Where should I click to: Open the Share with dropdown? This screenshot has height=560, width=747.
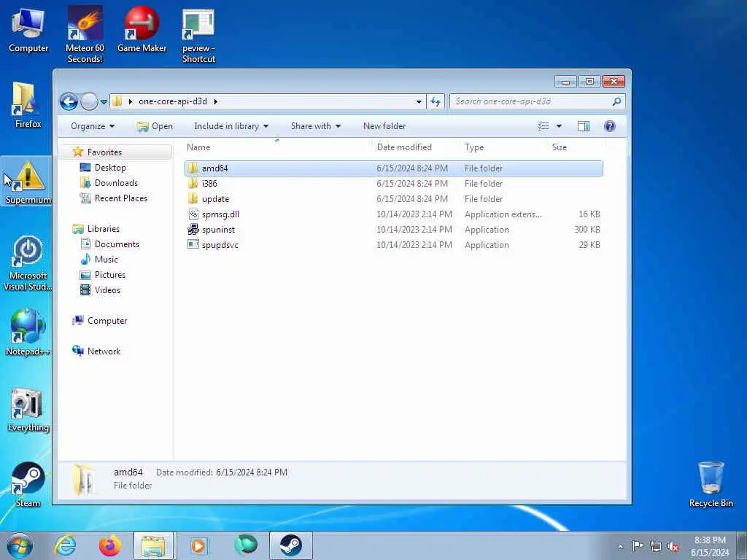point(316,126)
